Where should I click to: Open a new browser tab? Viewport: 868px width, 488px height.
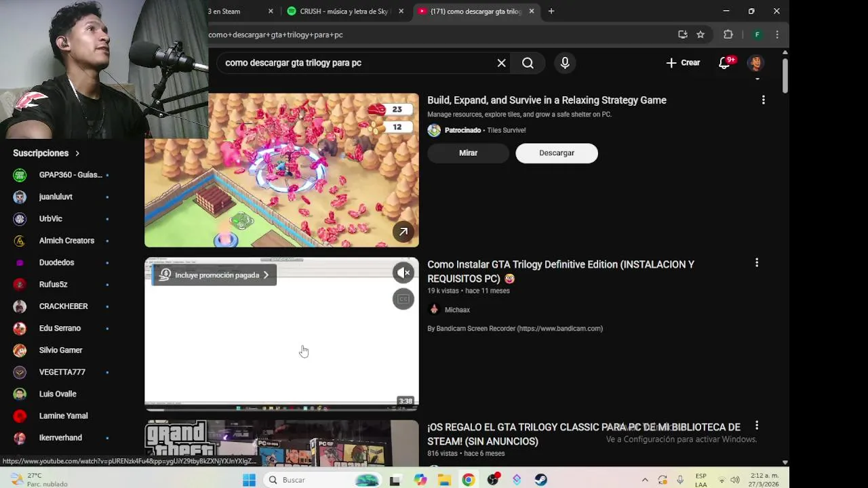[551, 12]
